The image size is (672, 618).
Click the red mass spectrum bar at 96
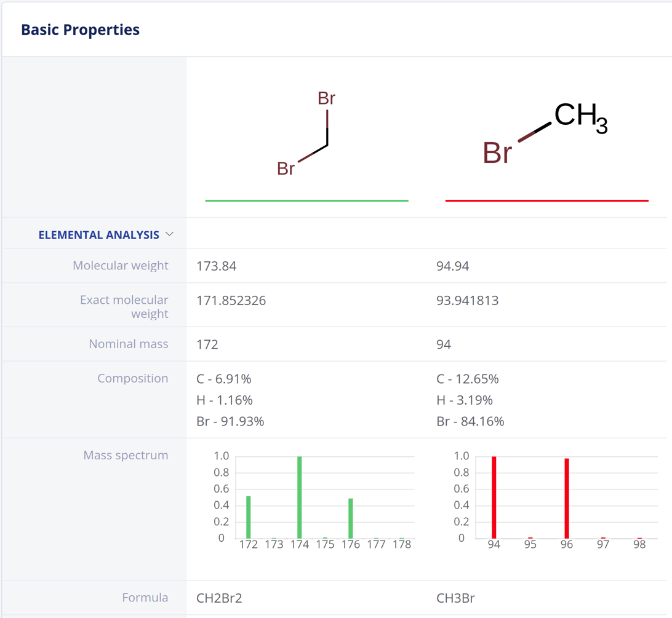click(x=567, y=498)
